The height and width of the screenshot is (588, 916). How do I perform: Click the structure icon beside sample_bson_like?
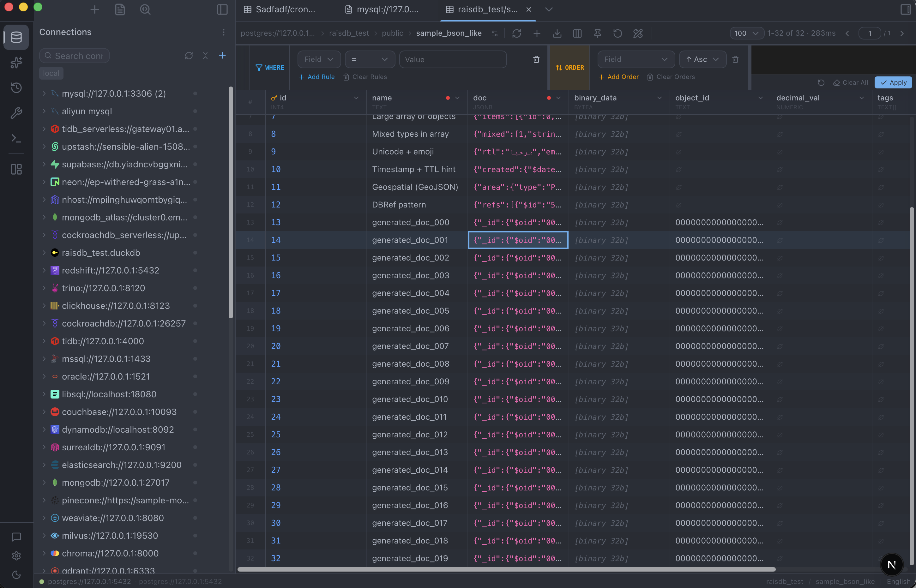[x=495, y=33]
